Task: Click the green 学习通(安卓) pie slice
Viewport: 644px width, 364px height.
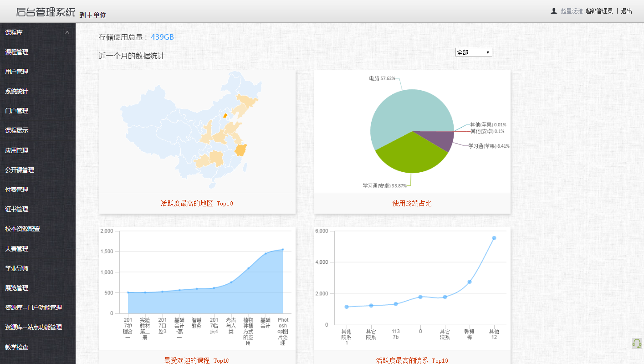Action: coord(410,155)
